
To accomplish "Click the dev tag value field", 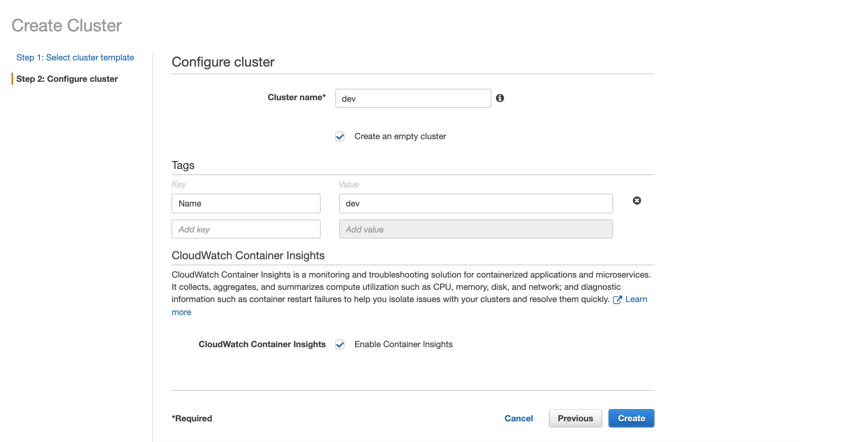I will click(476, 203).
